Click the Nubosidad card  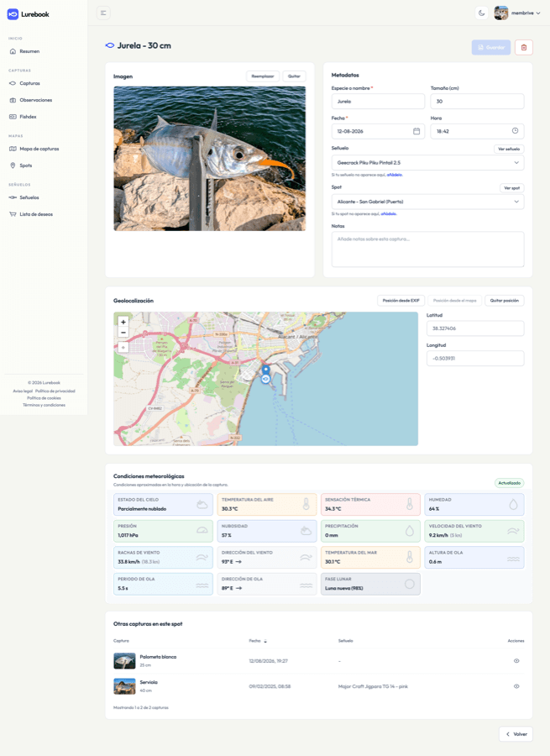[266, 531]
